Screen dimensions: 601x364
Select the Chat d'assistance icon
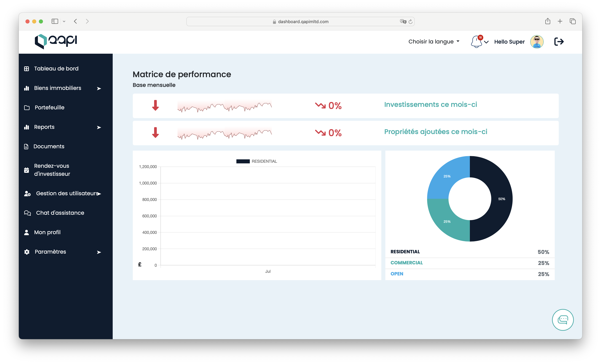coord(27,213)
